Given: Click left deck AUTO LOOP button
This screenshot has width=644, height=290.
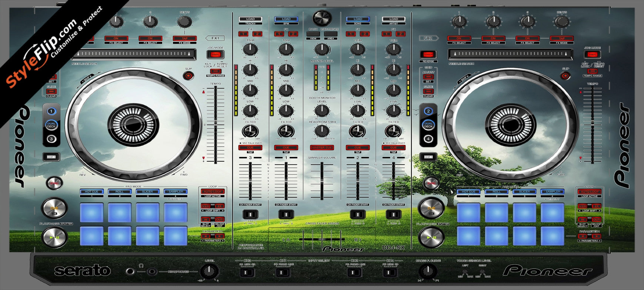Looking at the screenshot, I should click(x=213, y=192).
